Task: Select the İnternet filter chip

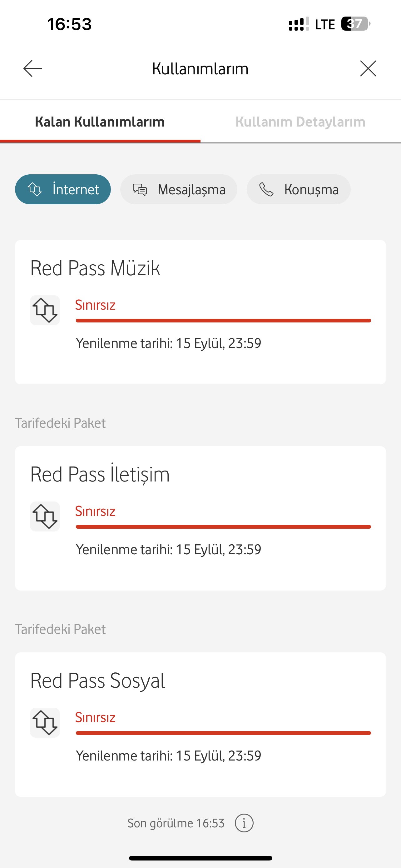Action: pyautogui.click(x=63, y=189)
